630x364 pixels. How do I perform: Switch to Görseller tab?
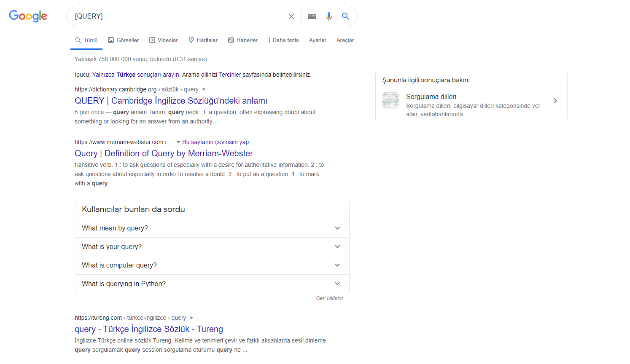coord(124,40)
